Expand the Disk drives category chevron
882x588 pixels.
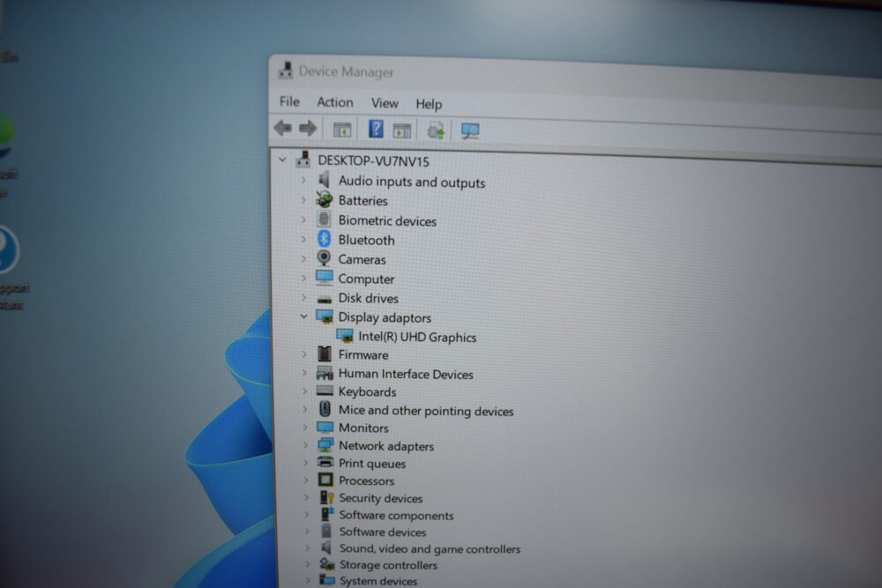[304, 297]
